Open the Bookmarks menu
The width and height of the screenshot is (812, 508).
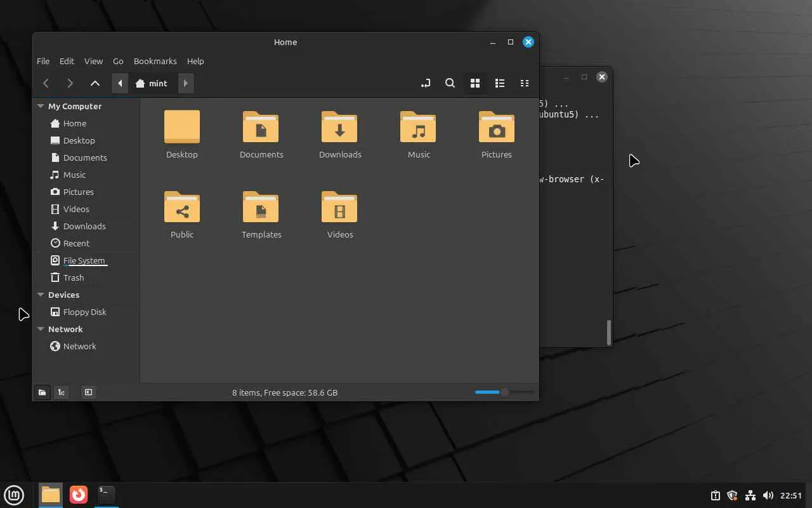[155, 61]
